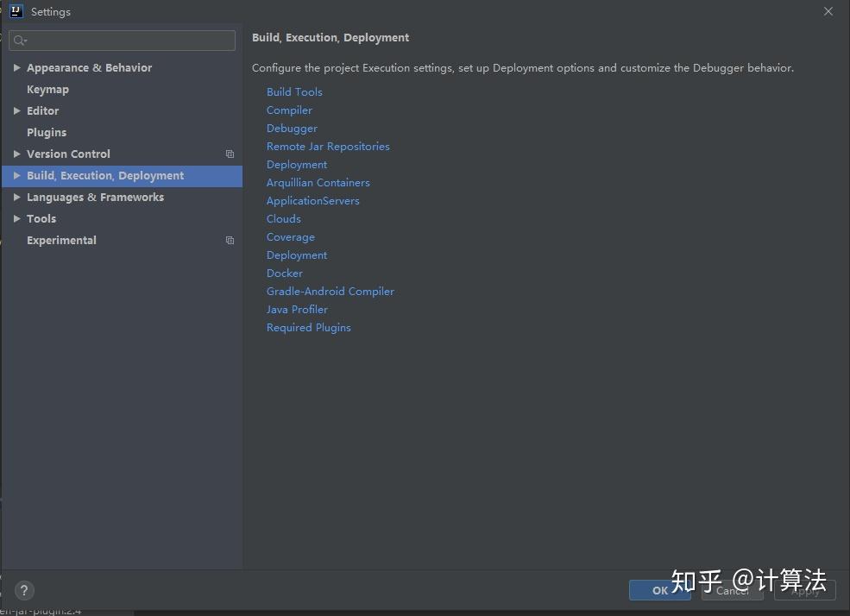Open the Required Plugins link
Screen dimensions: 850x616
(x=308, y=328)
